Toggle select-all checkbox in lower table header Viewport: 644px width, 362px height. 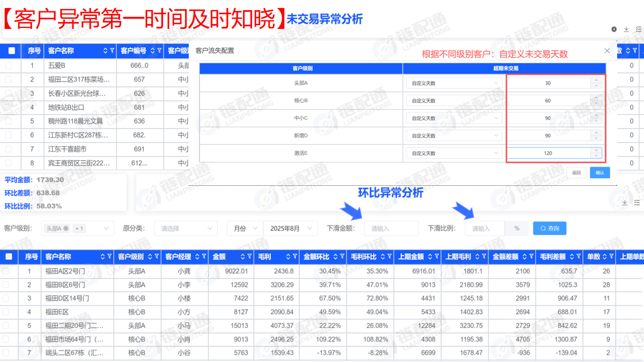click(x=9, y=257)
